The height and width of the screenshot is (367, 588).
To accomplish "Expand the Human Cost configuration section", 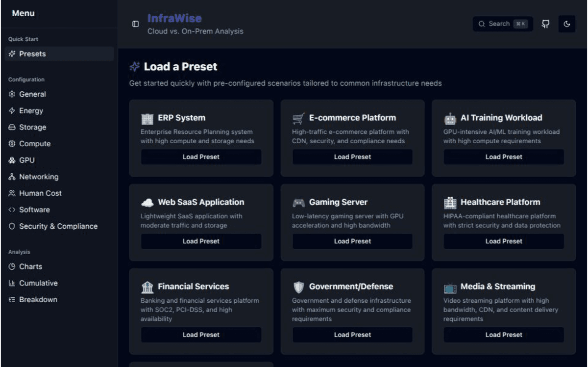I will [x=41, y=193].
